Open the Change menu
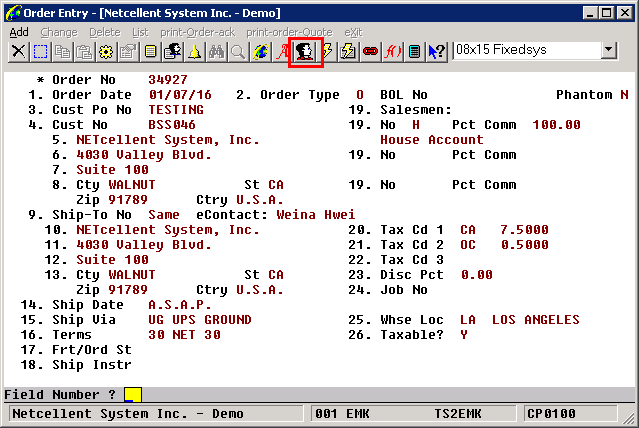 click(x=59, y=32)
